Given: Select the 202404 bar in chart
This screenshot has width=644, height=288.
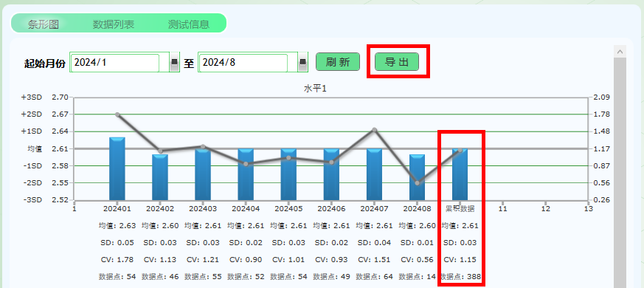Looking at the screenshot, I should [x=246, y=174].
